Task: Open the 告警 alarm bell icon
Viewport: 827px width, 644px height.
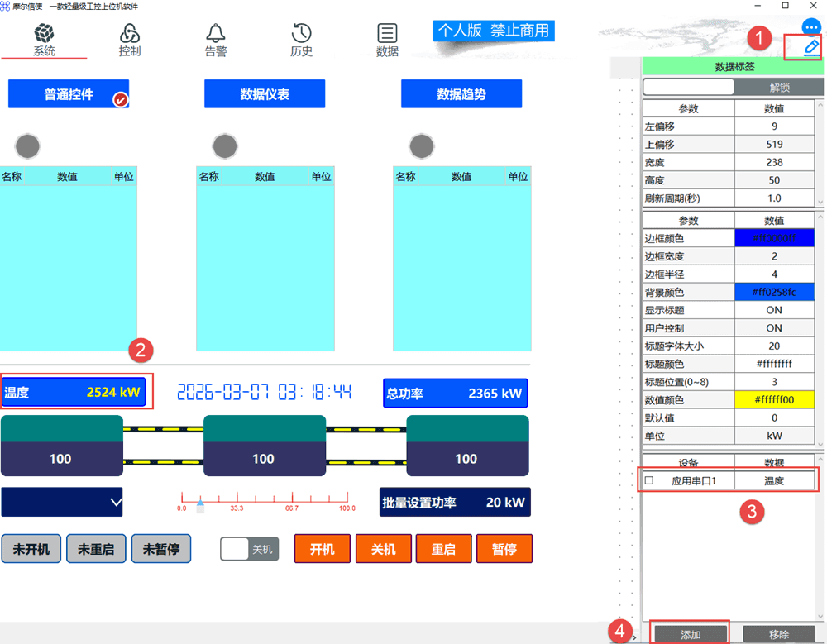Action: coord(216,34)
